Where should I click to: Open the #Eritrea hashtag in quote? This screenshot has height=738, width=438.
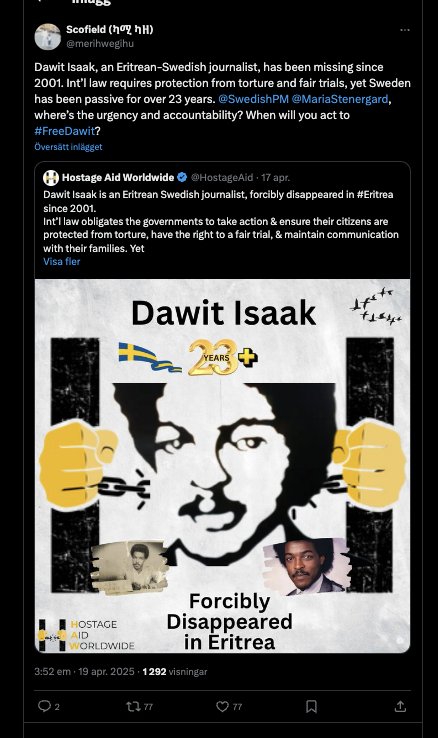click(x=375, y=194)
